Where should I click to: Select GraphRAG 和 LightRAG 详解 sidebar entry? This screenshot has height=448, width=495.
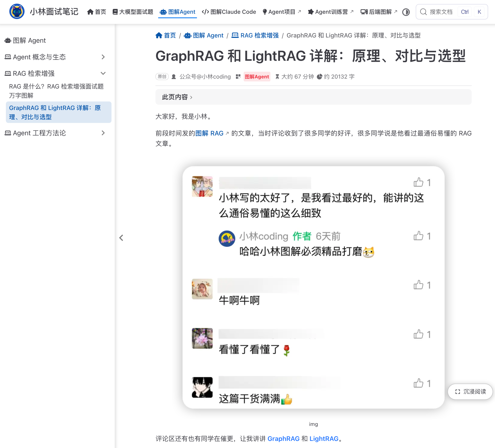pos(58,112)
